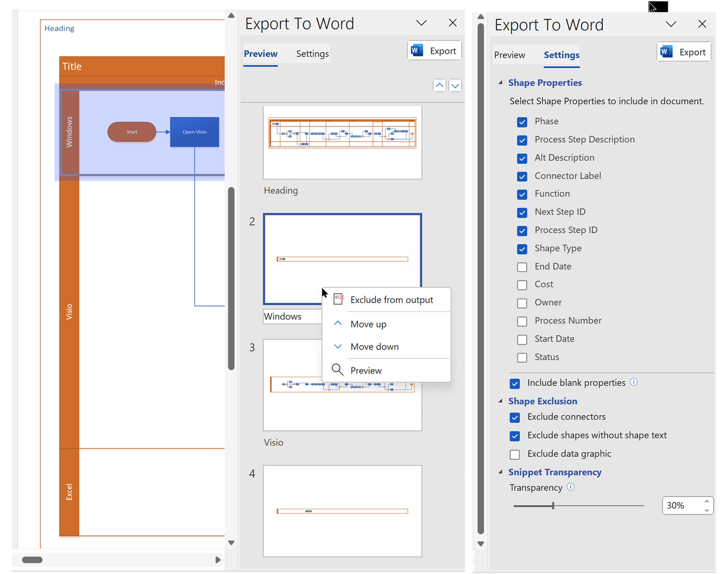Uncheck Process Step ID checkbox
This screenshot has width=728, height=574.
coord(522,231)
